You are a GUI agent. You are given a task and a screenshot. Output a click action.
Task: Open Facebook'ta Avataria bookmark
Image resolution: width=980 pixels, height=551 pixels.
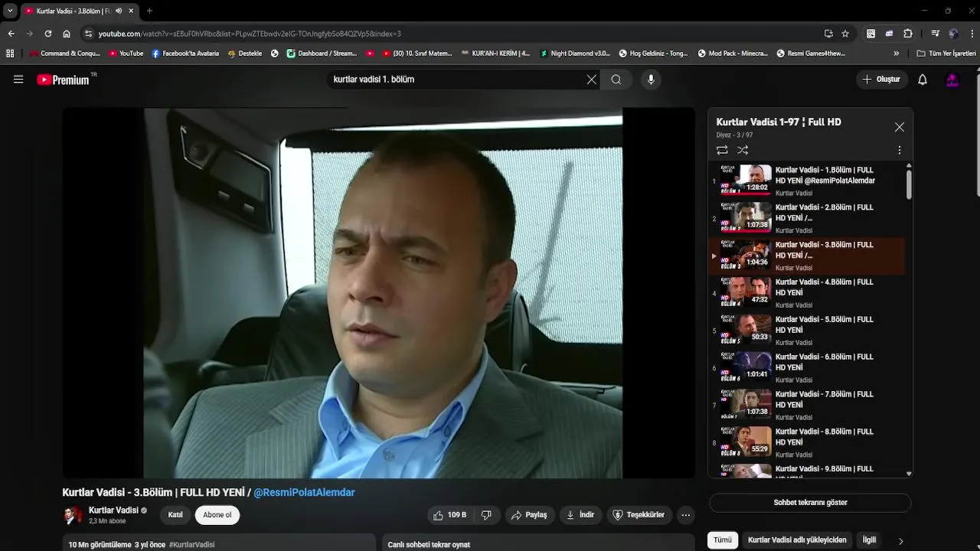185,54
